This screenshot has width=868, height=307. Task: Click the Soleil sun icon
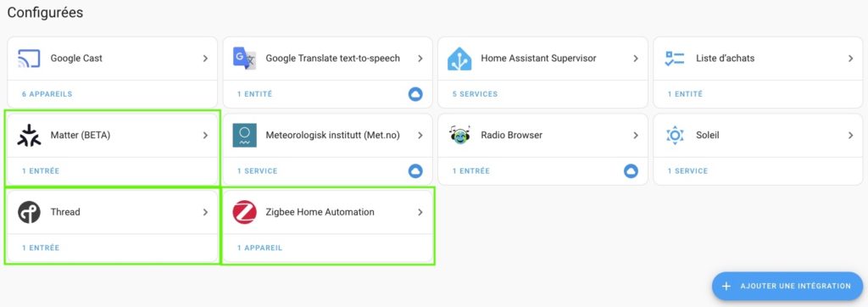coord(675,135)
